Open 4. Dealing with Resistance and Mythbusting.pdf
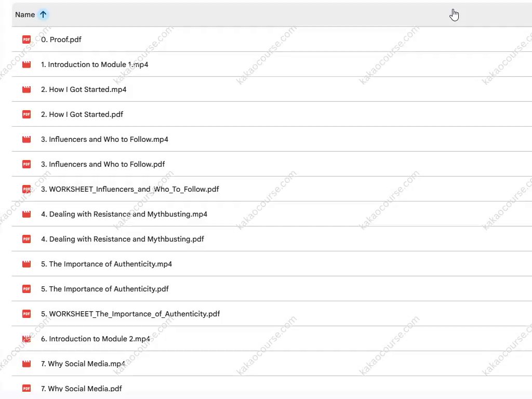 (x=123, y=239)
